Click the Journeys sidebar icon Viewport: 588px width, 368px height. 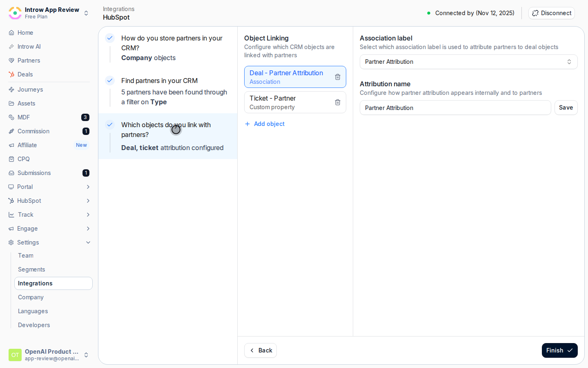11,90
